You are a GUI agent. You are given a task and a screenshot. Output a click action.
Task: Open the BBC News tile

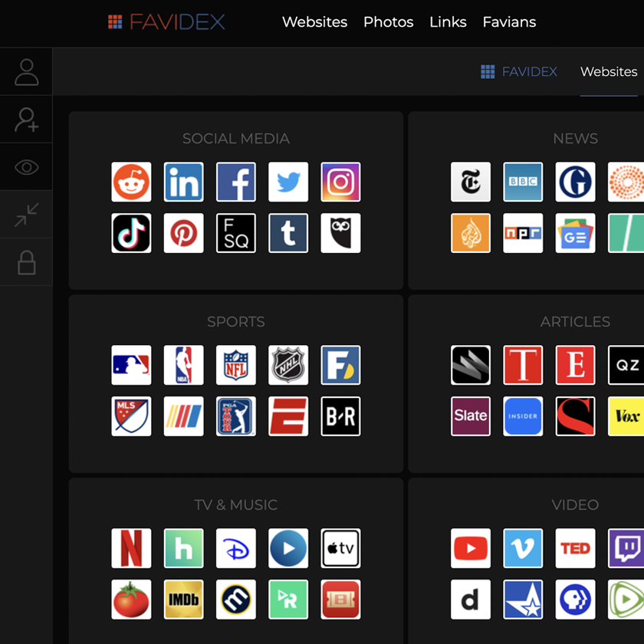tap(522, 182)
